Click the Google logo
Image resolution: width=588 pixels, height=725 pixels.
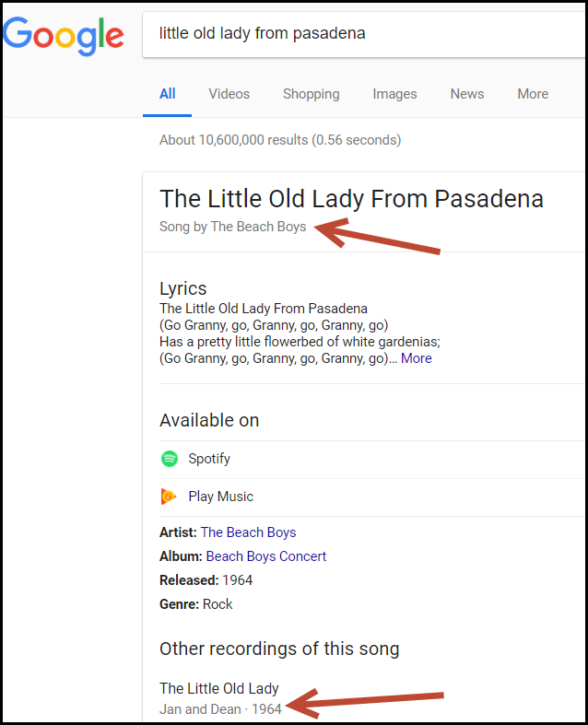(64, 36)
